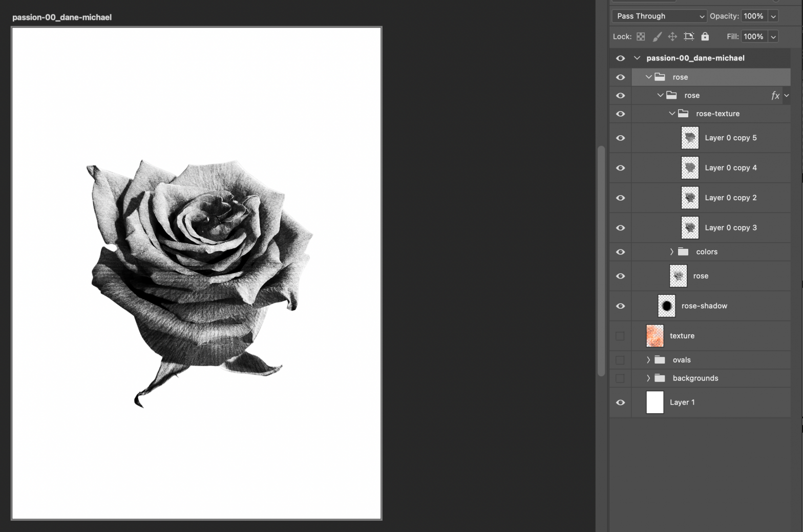The height and width of the screenshot is (532, 803).
Task: Click the rose-shadow layer thumbnail
Action: pos(666,306)
